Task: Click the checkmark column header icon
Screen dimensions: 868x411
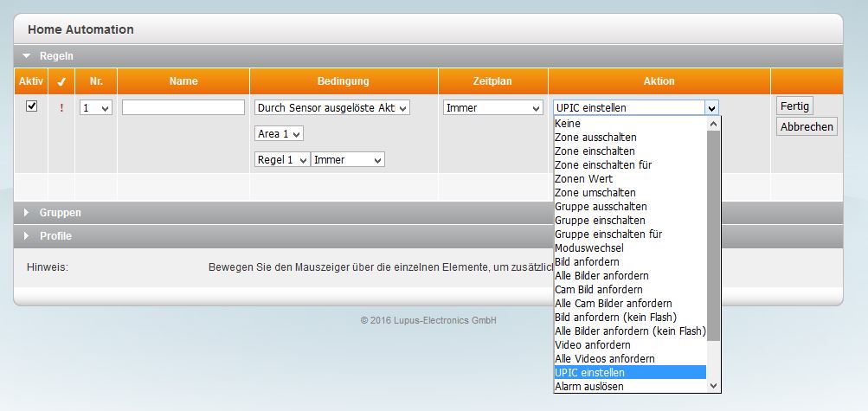Action: click(61, 81)
